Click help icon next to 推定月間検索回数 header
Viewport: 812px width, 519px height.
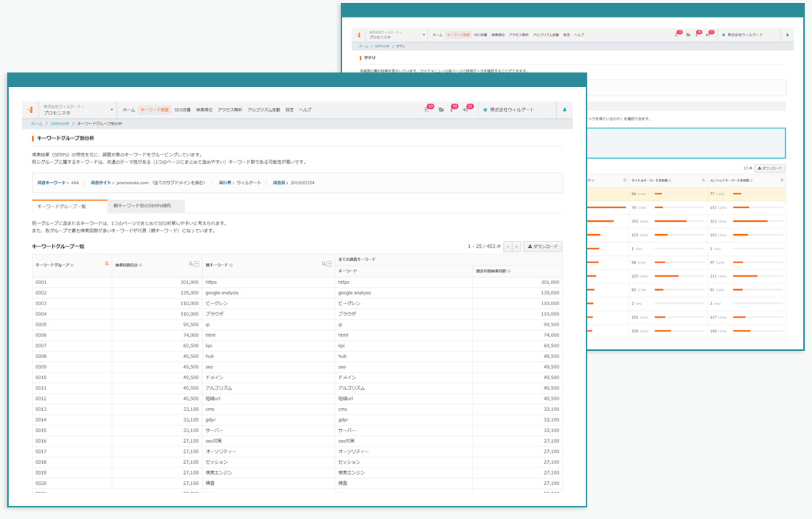[x=509, y=271]
